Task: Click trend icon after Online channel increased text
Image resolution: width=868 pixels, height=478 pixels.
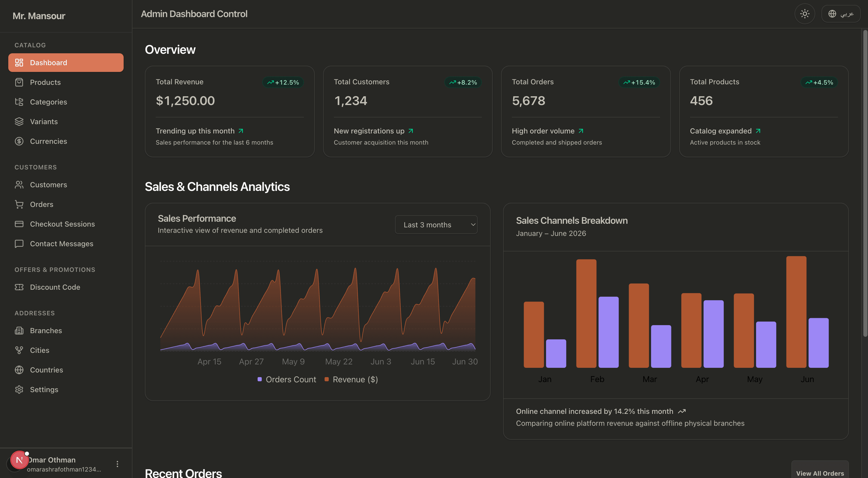Action: tap(682, 412)
